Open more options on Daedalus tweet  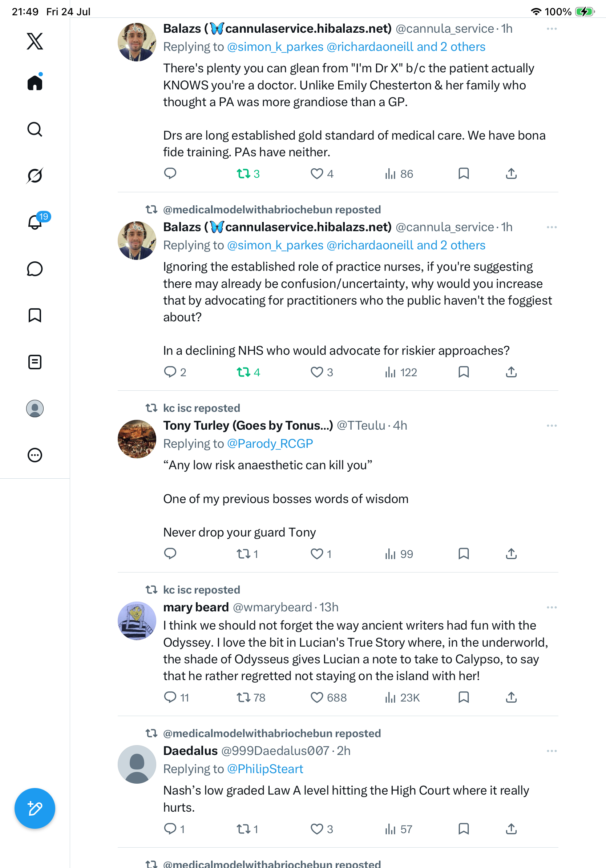coord(552,751)
